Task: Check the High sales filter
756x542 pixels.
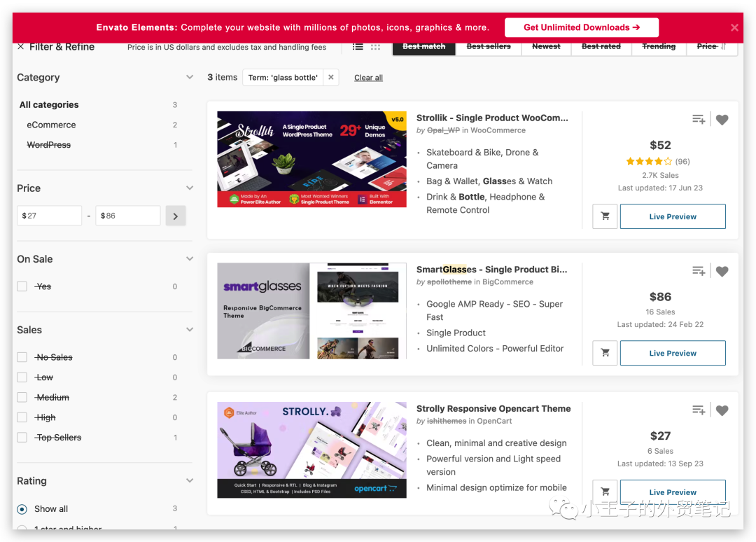Action: [22, 417]
